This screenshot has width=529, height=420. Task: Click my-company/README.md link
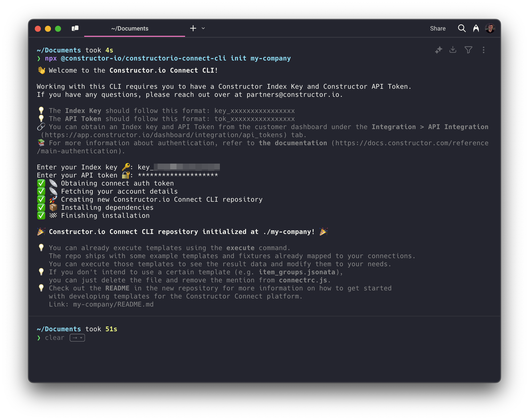(113, 304)
